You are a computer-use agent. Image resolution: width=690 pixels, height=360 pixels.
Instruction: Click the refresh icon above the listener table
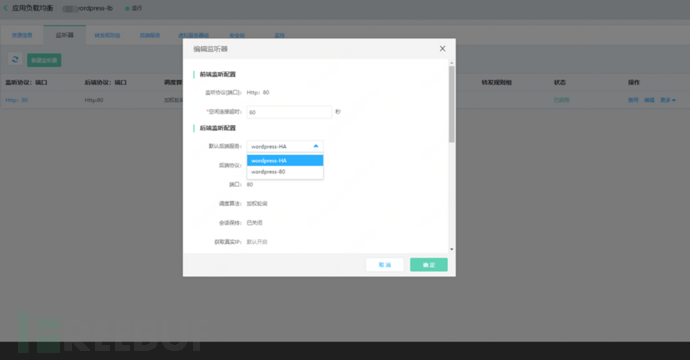click(x=15, y=59)
